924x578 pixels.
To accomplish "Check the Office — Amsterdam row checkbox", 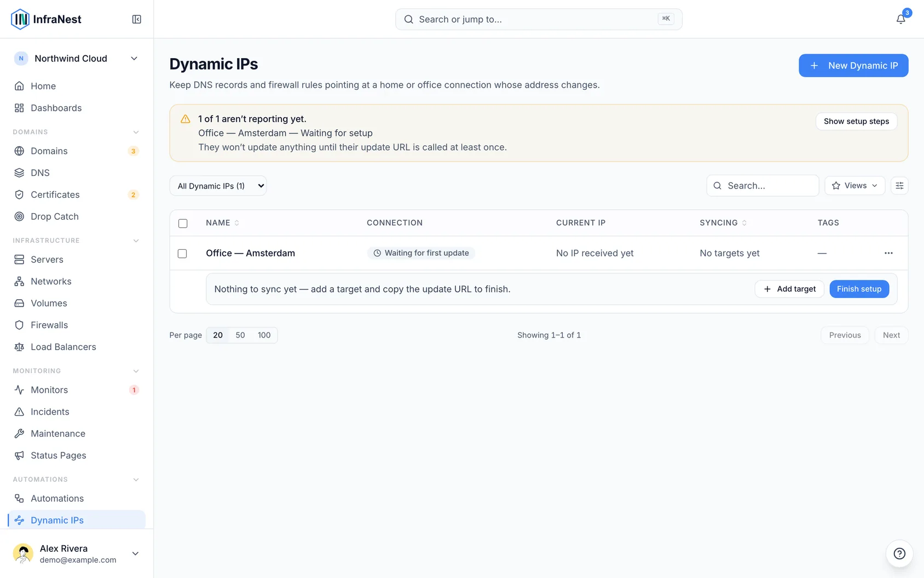I will tap(182, 253).
